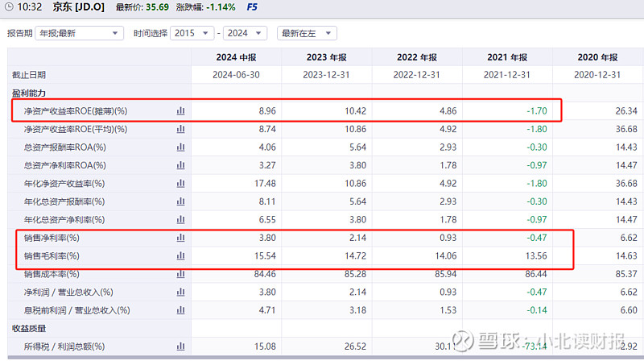This screenshot has height=361, width=644.
Task: Click the 销售净利率(%) label
Action: coord(52,238)
